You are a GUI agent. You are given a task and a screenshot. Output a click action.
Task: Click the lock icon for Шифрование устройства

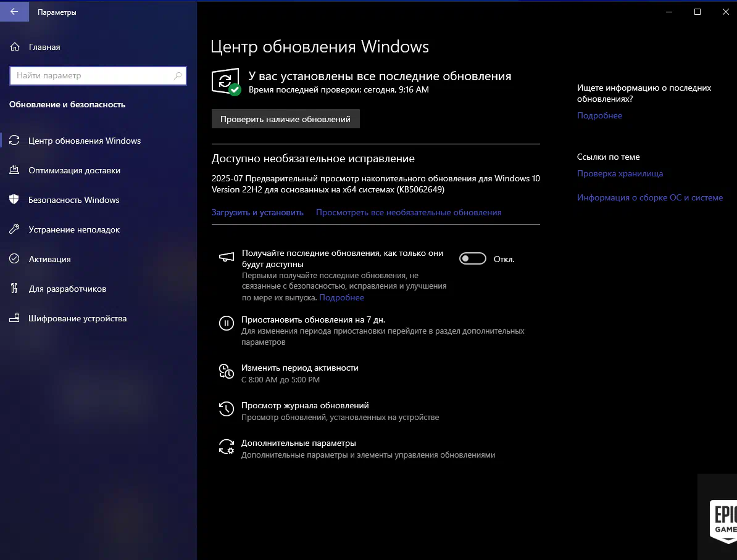[x=14, y=318]
